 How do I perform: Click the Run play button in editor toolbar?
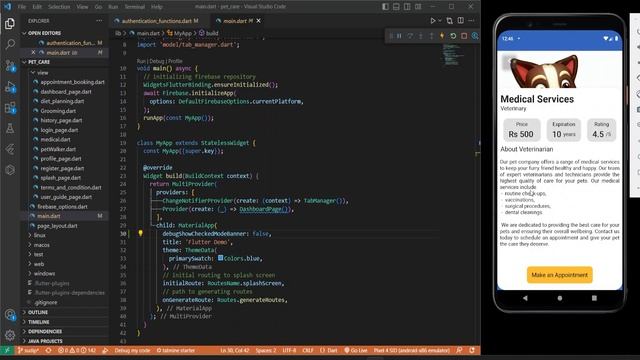click(x=433, y=20)
